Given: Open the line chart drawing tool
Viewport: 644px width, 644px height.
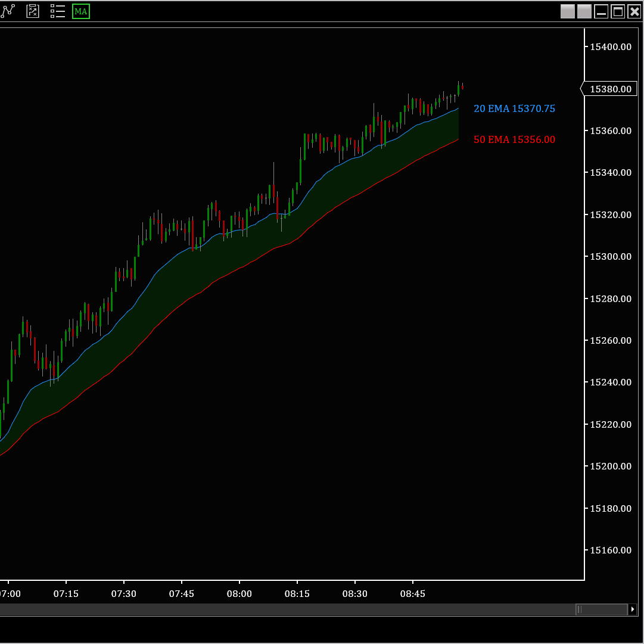Looking at the screenshot, I should [8, 11].
